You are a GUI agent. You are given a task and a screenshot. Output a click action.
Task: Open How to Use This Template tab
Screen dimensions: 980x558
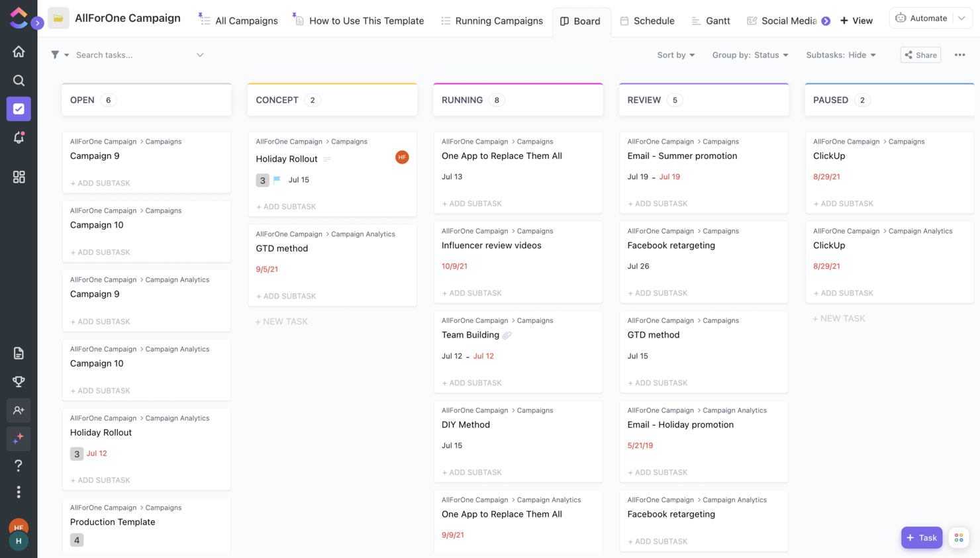click(x=358, y=21)
